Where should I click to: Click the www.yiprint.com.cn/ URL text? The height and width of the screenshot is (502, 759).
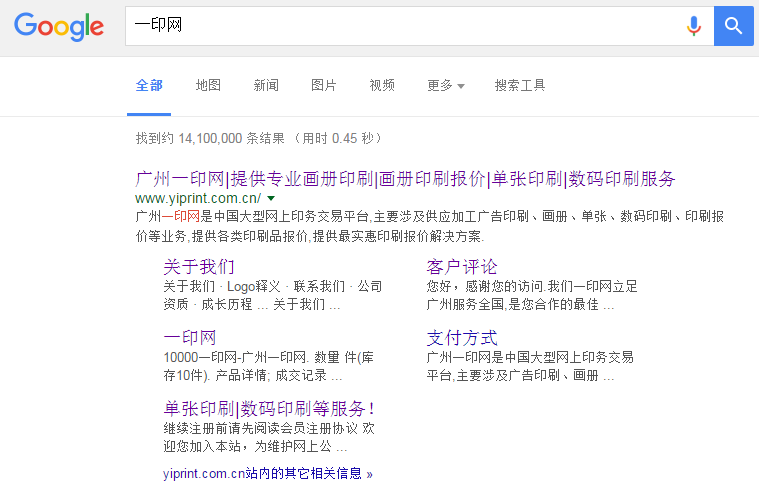click(x=198, y=198)
